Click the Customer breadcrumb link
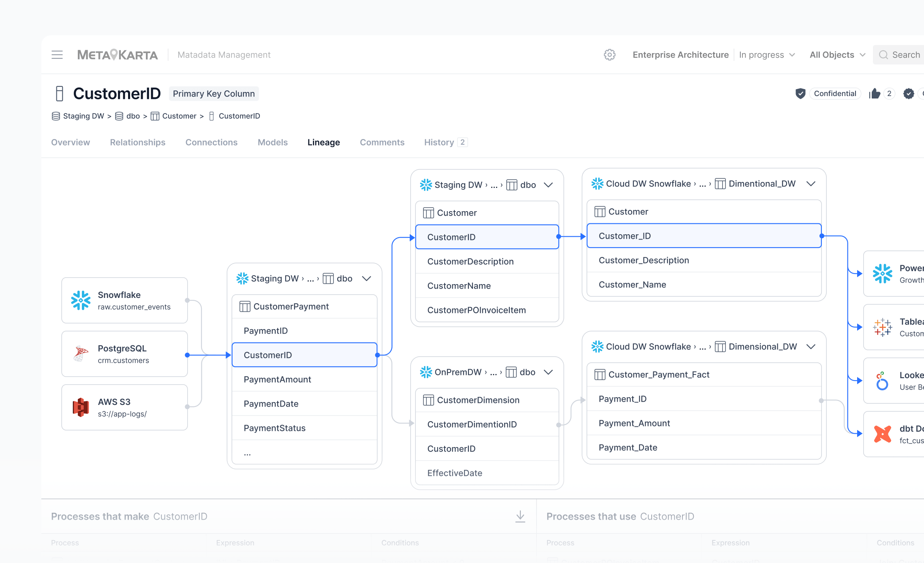 [179, 116]
